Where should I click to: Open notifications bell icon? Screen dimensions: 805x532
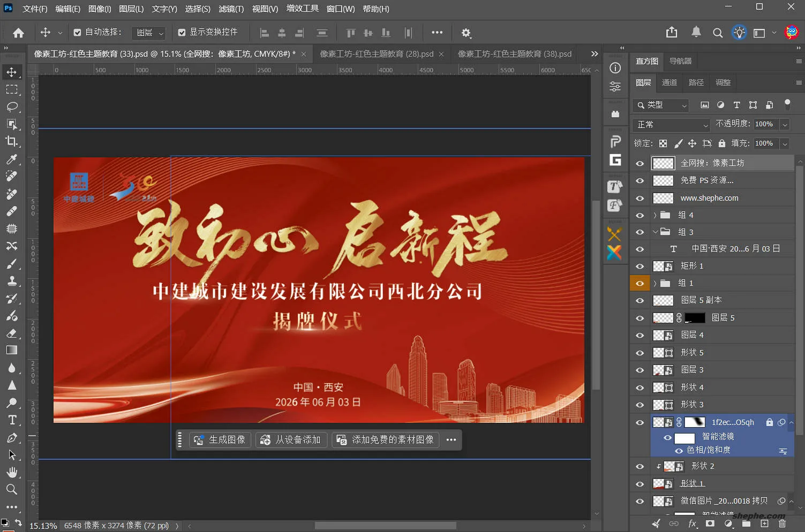tap(696, 32)
